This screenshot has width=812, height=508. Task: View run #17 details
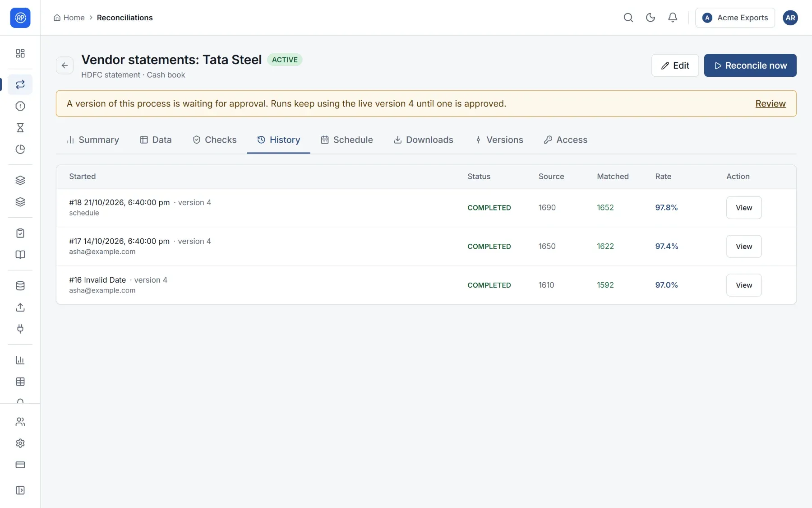coord(744,247)
